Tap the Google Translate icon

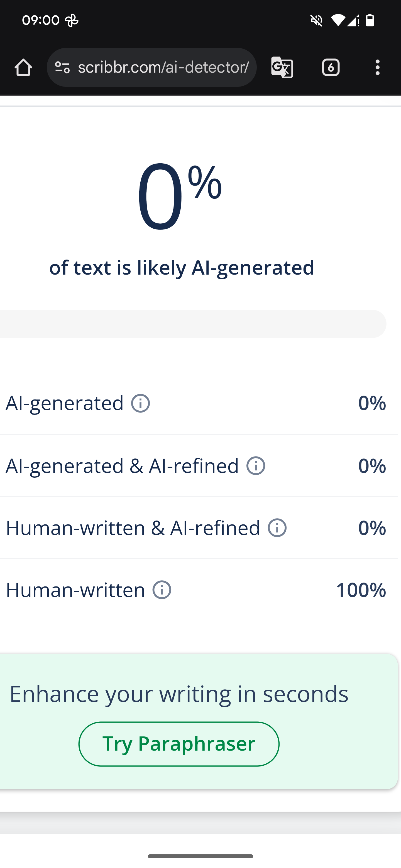[x=282, y=67]
